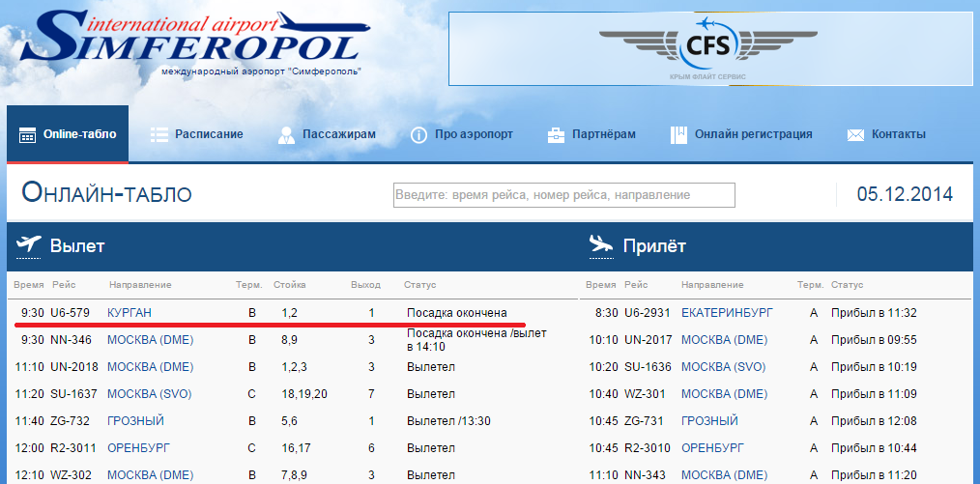Viewport: 980px width, 484px height.
Task: Open the Контакты menu item
Action: coord(898,134)
